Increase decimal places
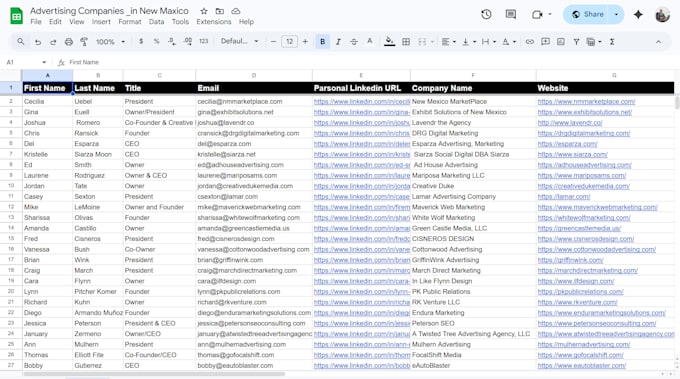Viewport: 680px width, 379px height. (188, 42)
